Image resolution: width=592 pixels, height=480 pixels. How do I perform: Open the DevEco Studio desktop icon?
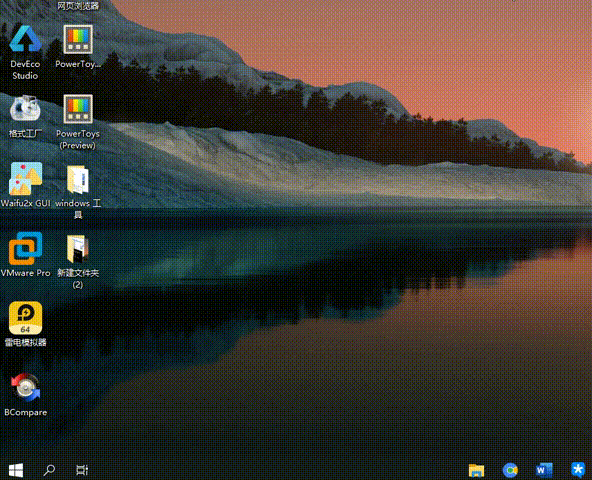point(25,39)
